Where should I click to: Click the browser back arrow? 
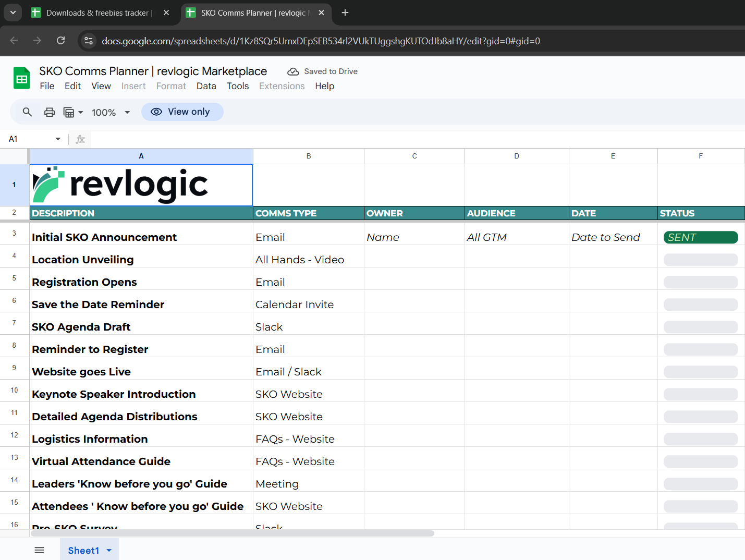click(14, 41)
